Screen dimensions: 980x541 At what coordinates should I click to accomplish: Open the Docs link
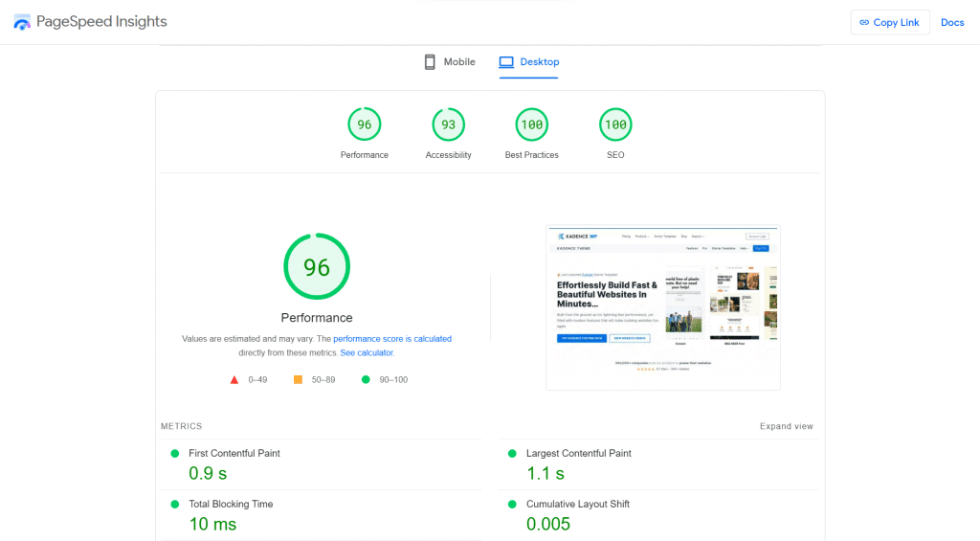pyautogui.click(x=952, y=22)
